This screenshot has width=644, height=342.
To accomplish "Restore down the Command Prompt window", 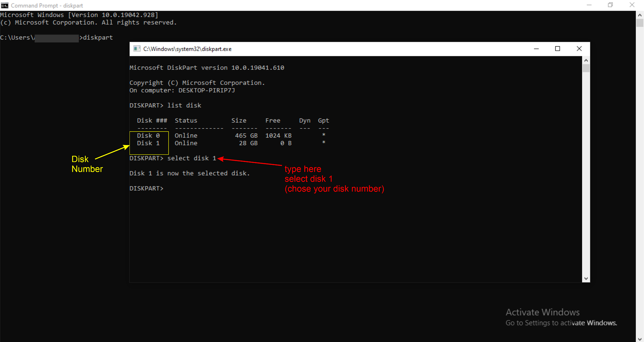I will [x=610, y=5].
